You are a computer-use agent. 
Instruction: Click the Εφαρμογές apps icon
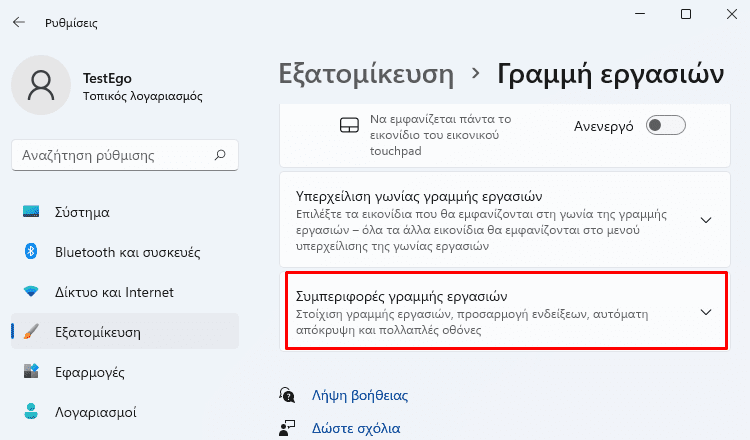click(31, 371)
